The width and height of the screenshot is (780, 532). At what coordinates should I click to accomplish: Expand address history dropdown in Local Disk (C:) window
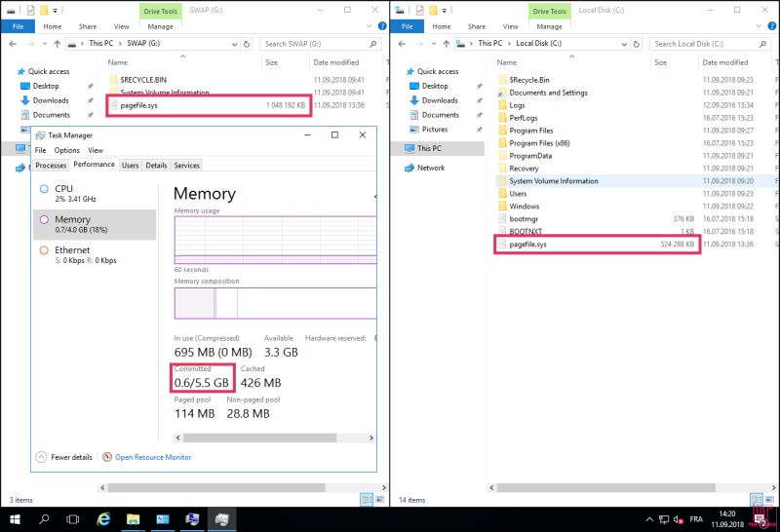624,44
